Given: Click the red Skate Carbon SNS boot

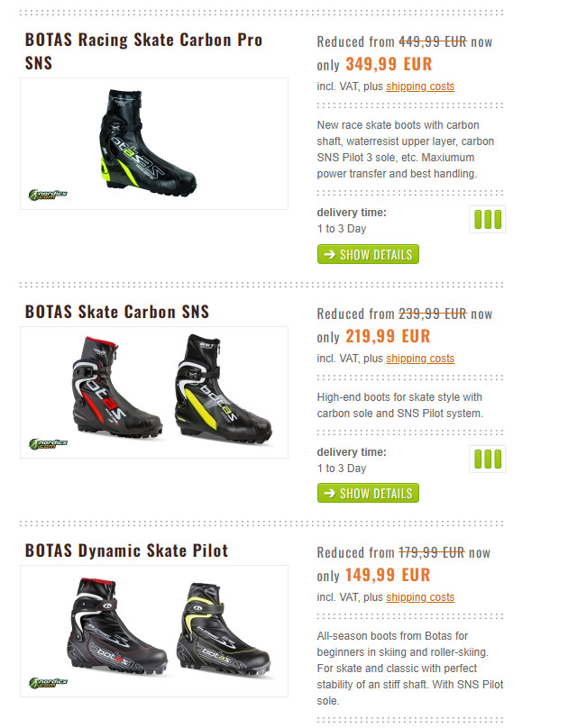Looking at the screenshot, I should click(116, 387).
